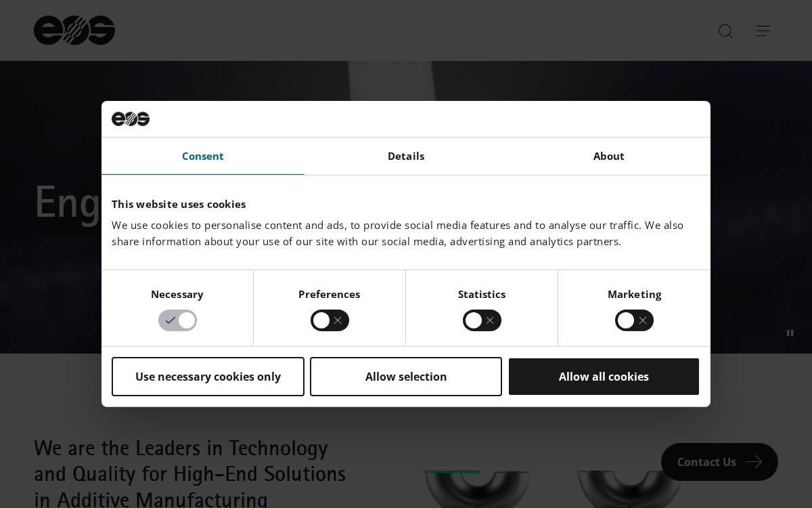The width and height of the screenshot is (812, 508).
Task: Open the Contact Us button
Action: coord(719,462)
